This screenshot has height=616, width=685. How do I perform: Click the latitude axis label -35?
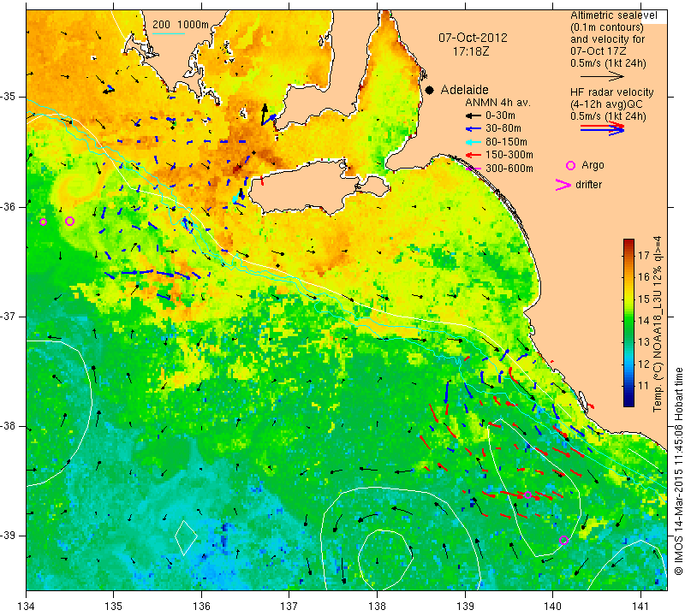[8, 97]
